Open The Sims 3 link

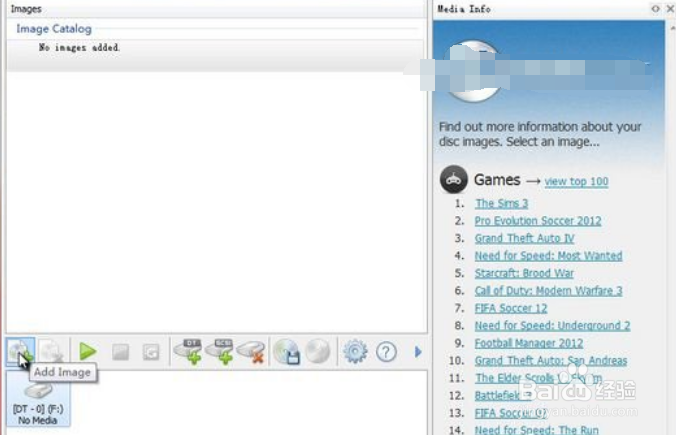(501, 203)
